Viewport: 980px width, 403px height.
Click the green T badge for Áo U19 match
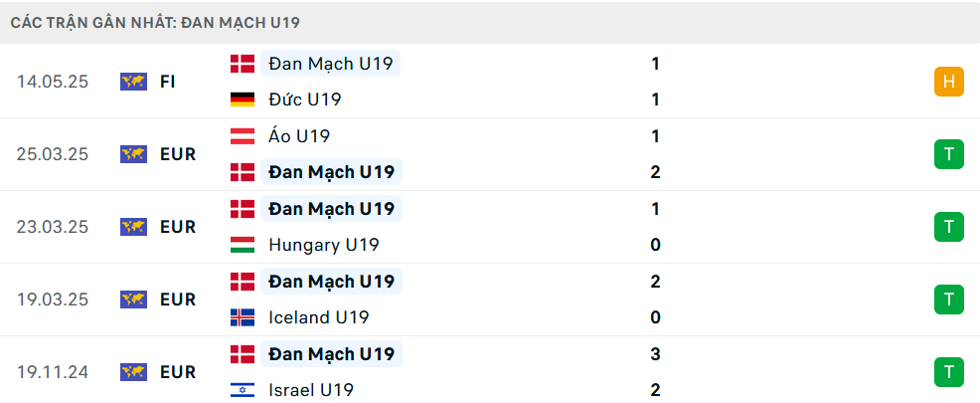tap(949, 154)
